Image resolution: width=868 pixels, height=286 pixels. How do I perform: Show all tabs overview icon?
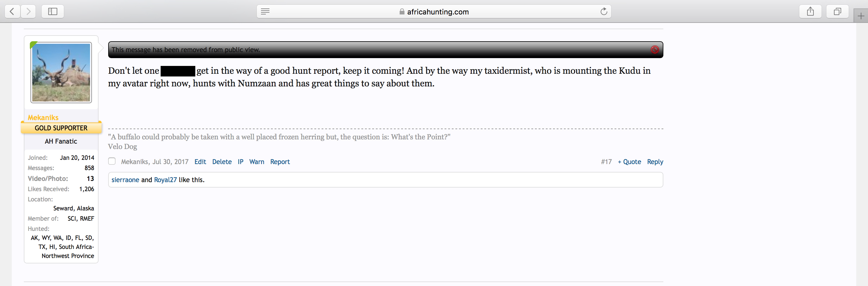point(837,11)
